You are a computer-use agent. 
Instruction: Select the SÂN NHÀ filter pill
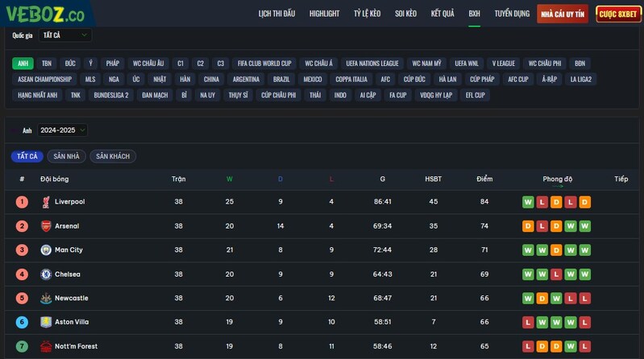67,156
